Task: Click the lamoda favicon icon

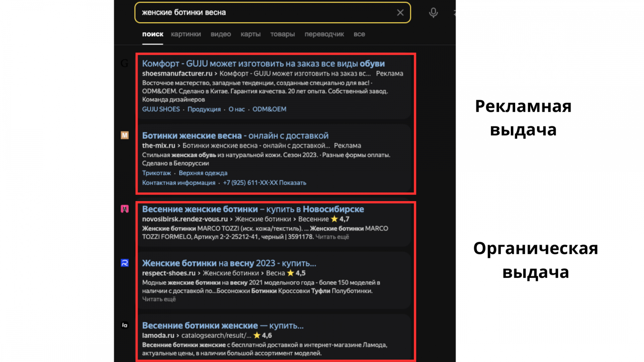Action: point(125,325)
